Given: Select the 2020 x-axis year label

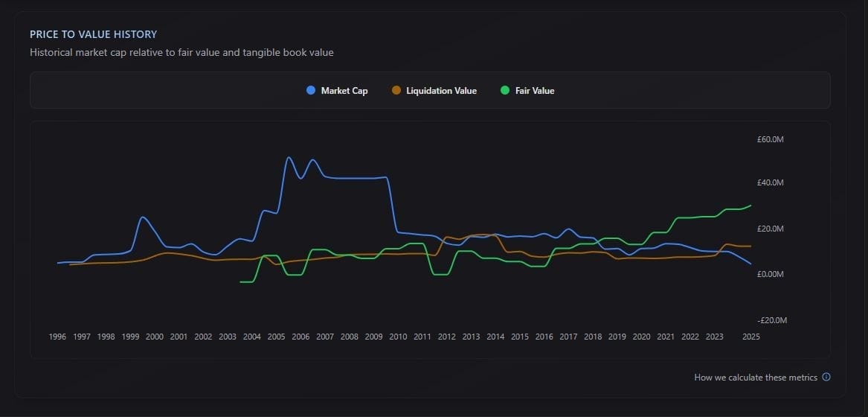Looking at the screenshot, I should click(642, 337).
